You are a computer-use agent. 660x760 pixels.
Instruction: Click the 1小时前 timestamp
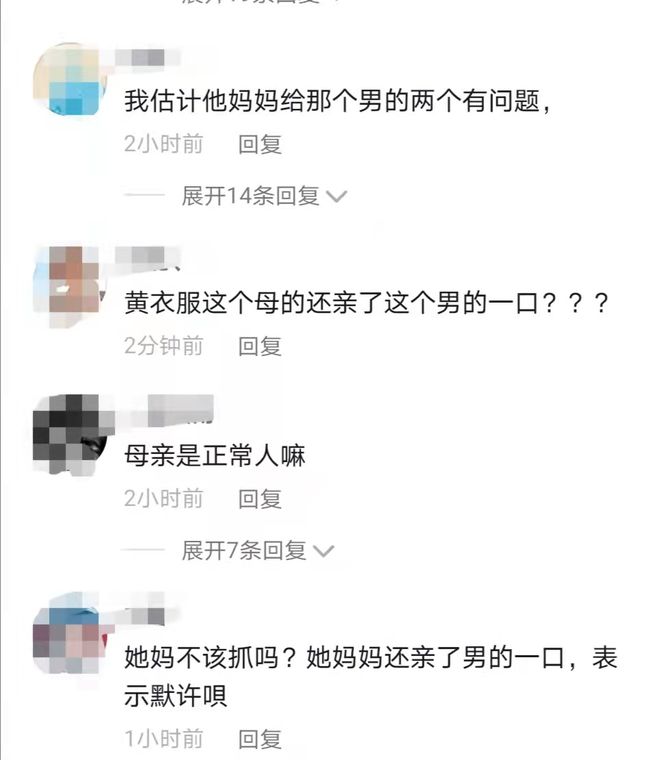point(163,739)
